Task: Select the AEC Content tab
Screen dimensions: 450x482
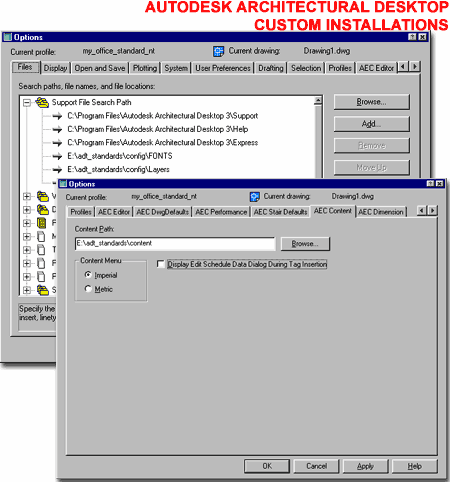Action: click(x=333, y=211)
